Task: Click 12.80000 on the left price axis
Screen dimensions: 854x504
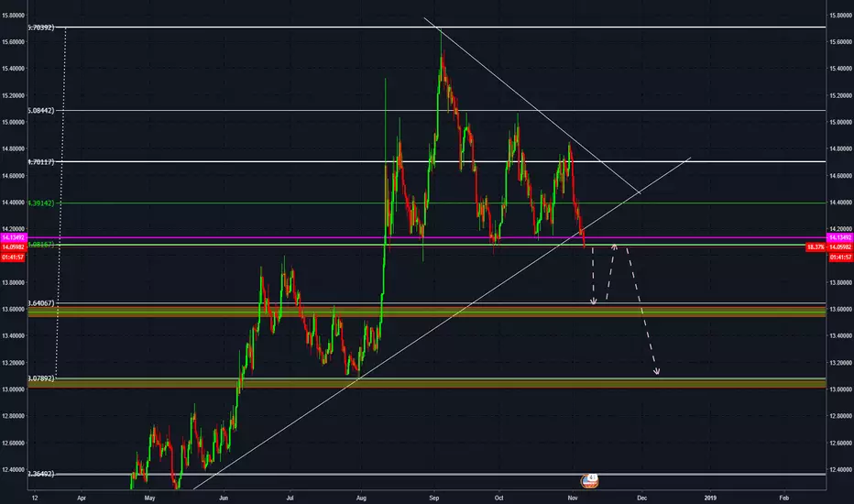Action: (x=13, y=416)
